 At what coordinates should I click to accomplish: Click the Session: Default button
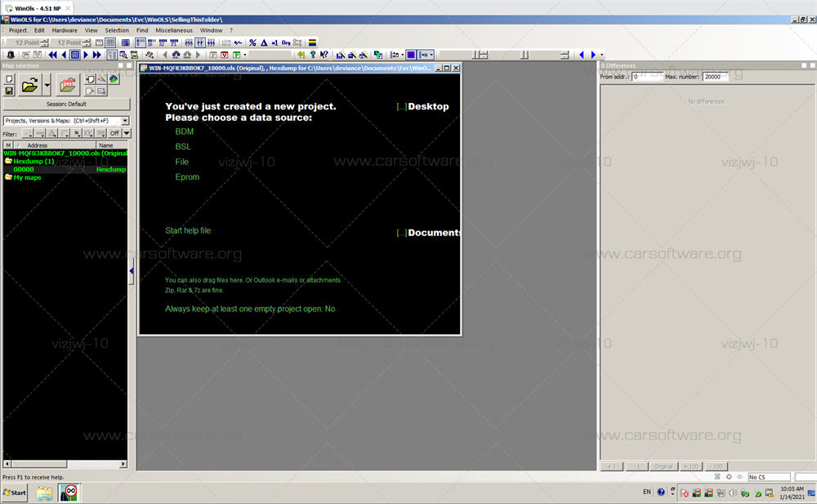(66, 104)
